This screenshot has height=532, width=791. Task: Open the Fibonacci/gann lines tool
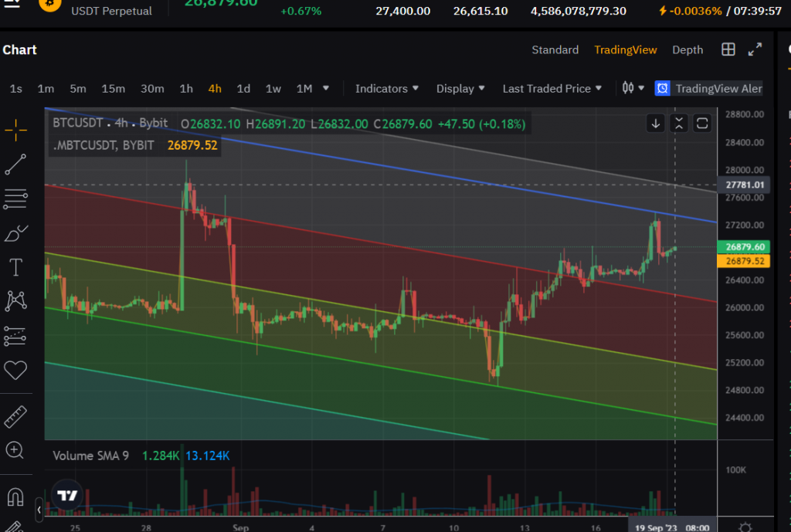[15, 198]
